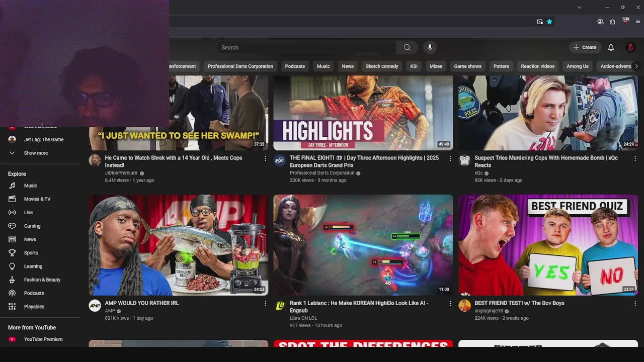The image size is (644, 362).
Task: Click the Create button
Action: coord(585,47)
